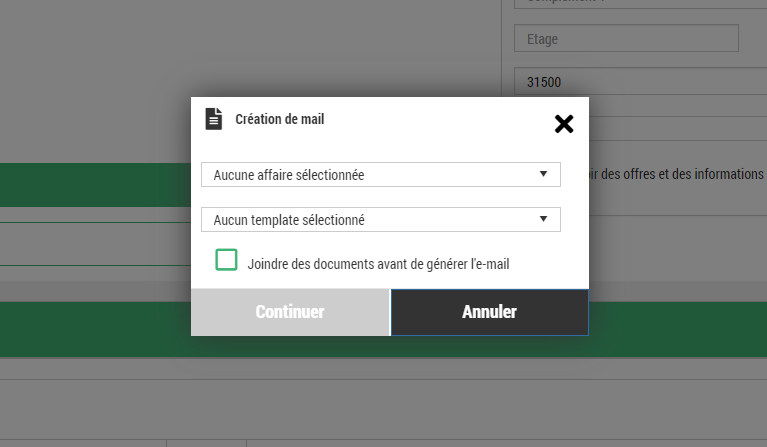The height and width of the screenshot is (447, 767).
Task: Expand the affaire dropdown arrow
Action: pos(543,174)
